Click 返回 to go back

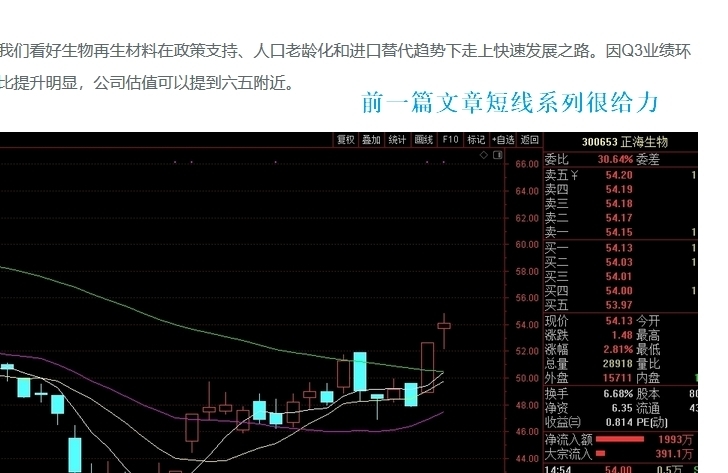click(529, 140)
